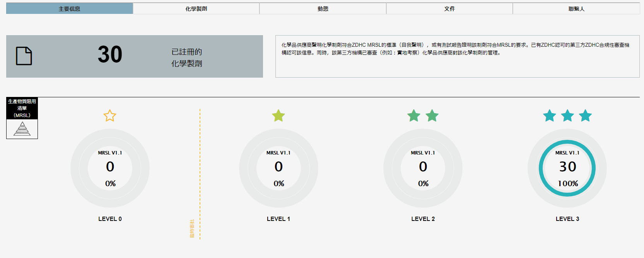644x258 pixels.
Task: Click the Level 1 progress ring
Action: (278, 168)
